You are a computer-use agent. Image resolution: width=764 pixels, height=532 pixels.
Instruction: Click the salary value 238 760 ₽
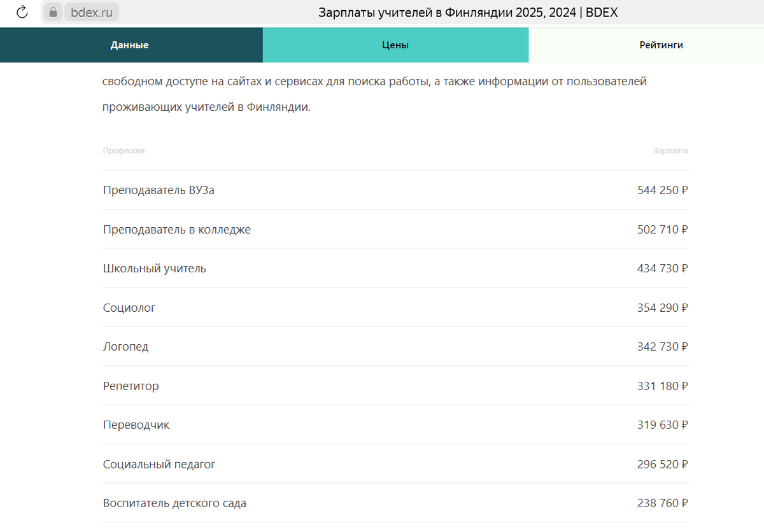(663, 503)
